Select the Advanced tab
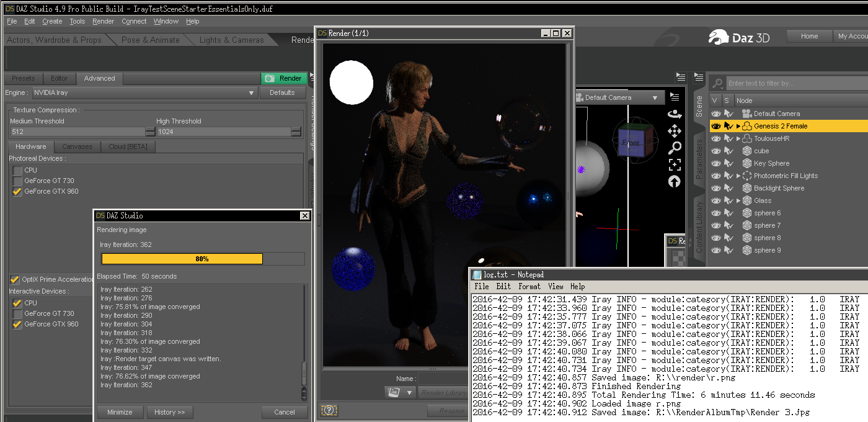 pos(100,78)
